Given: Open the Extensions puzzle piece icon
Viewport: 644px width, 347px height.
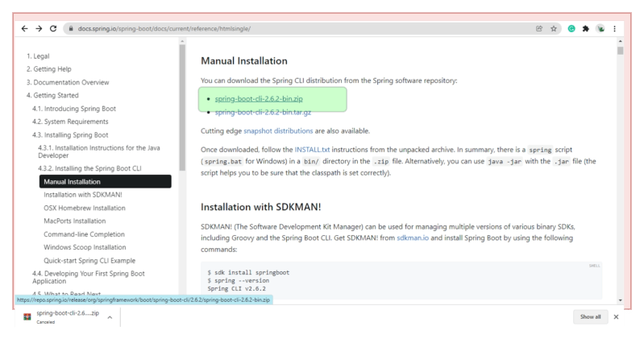Looking at the screenshot, I should click(586, 29).
